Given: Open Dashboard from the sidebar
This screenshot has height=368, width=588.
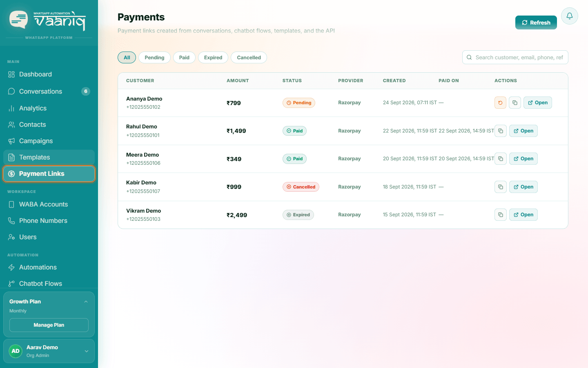Looking at the screenshot, I should 49,74.
